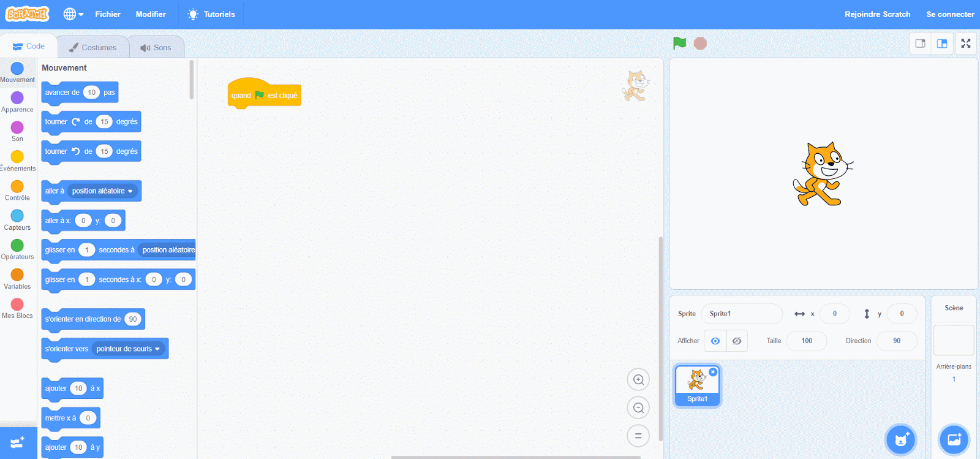
Task: Open the Modifier menu
Action: click(x=151, y=14)
